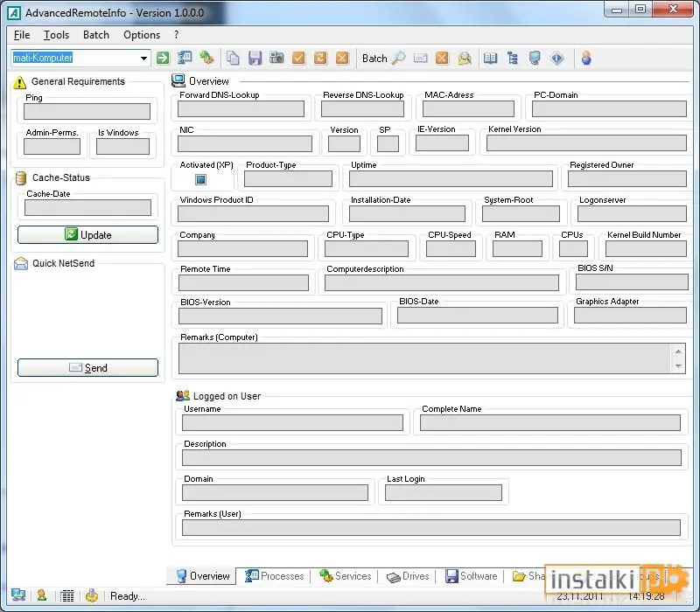Viewport: 700px width, 612px height.
Task: Click the Send NetSend button
Action: [88, 367]
